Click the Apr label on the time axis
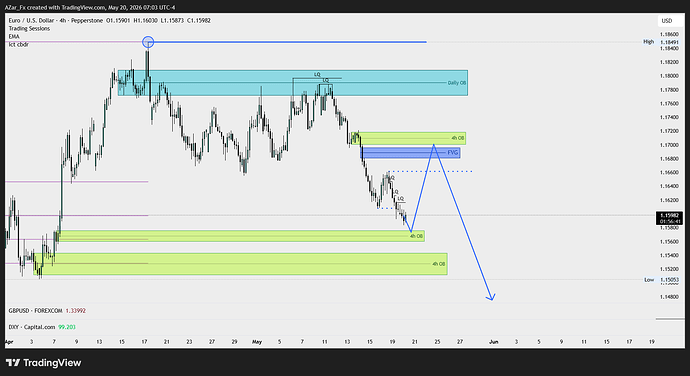 click(x=9, y=342)
